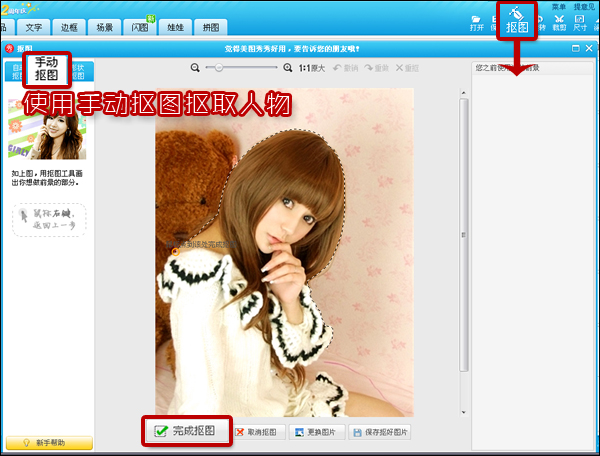This screenshot has width=600, height=456.
Task: Click the 尺寸 (size) toolbar icon
Action: 581,21
